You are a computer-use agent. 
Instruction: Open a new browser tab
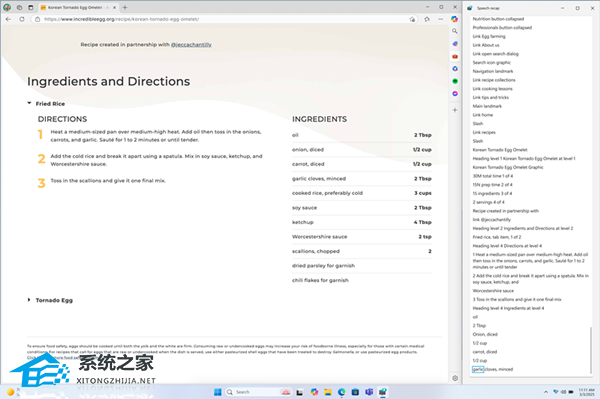(125, 7)
